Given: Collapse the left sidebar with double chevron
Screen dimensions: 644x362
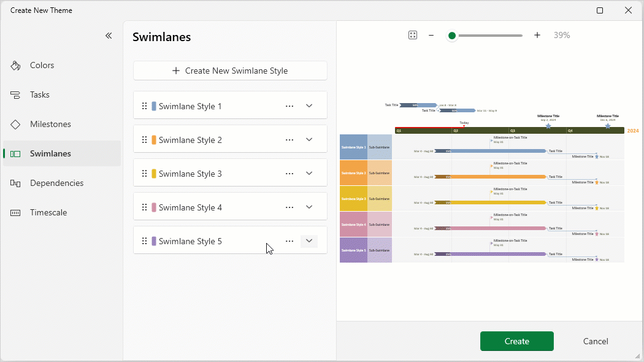Looking at the screenshot, I should [x=109, y=36].
